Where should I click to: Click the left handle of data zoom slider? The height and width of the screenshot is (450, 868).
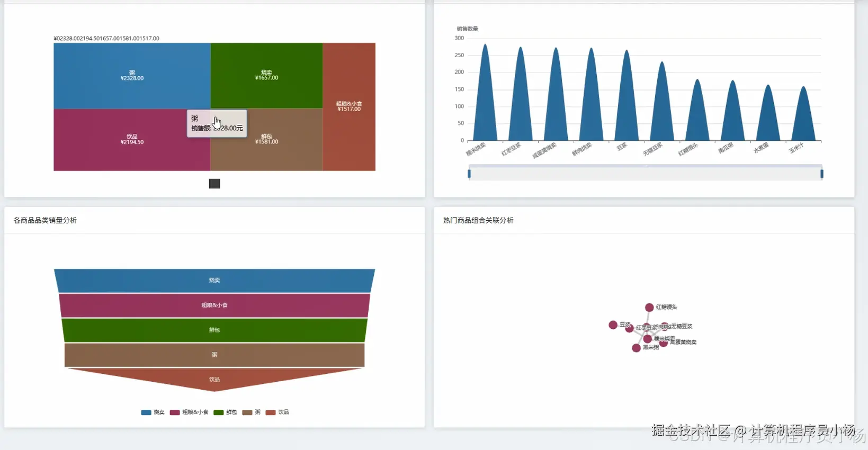pos(469,174)
